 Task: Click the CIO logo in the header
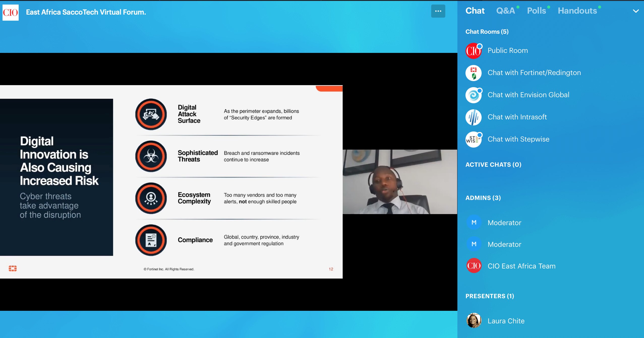point(11,12)
